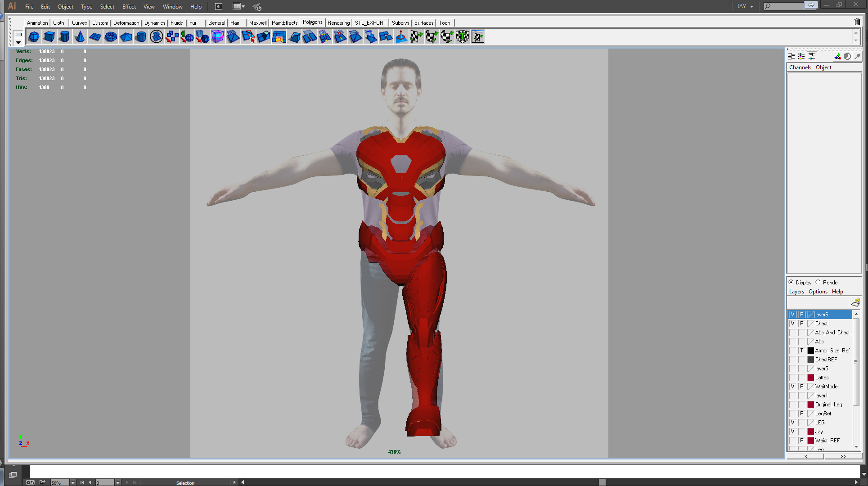The height and width of the screenshot is (486, 868).
Task: Create a polygon plane from shelf
Action: click(x=95, y=36)
